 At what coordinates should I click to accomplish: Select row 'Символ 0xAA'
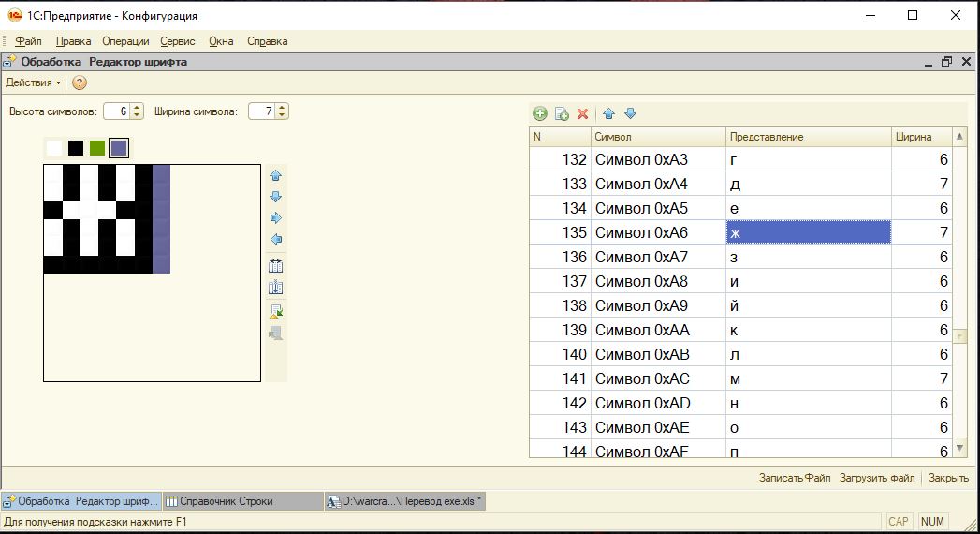[740, 330]
